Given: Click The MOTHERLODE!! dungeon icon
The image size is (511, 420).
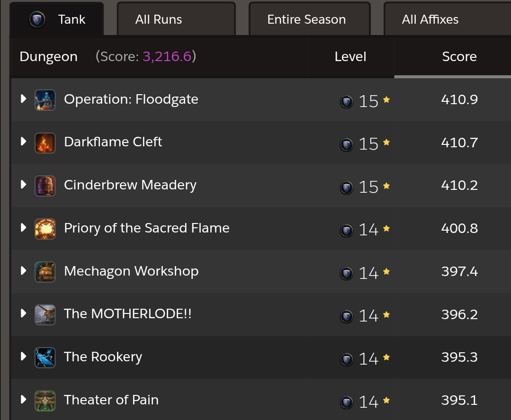Looking at the screenshot, I should [45, 315].
